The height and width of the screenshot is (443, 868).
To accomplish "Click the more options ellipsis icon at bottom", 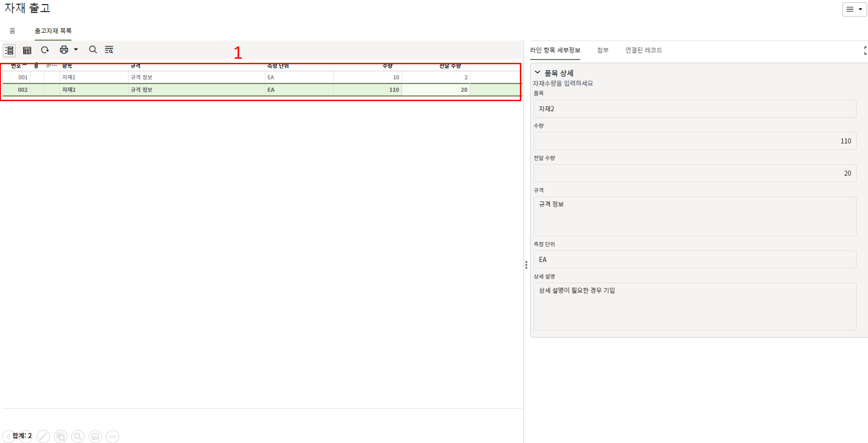I will click(113, 437).
